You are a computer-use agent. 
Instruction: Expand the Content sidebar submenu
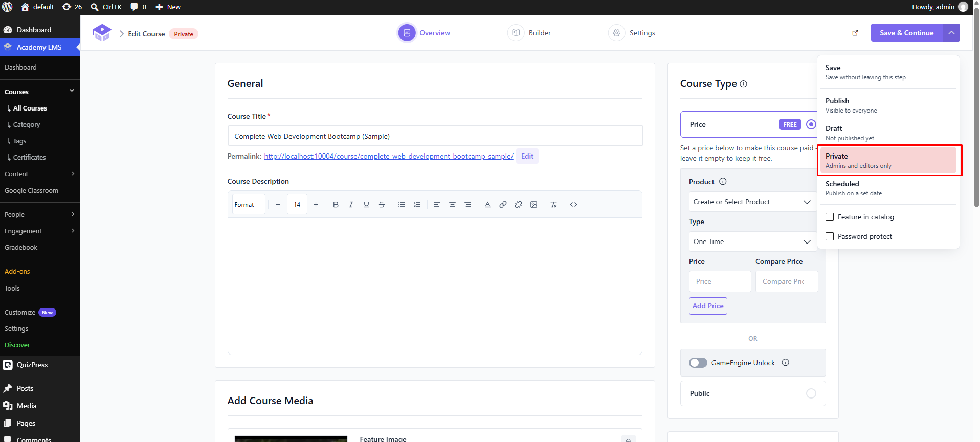click(73, 174)
